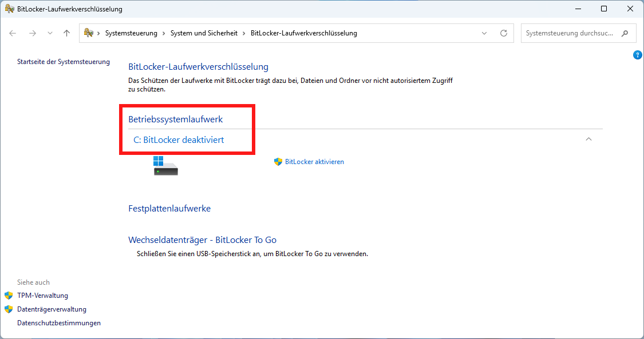Image resolution: width=644 pixels, height=339 pixels.
Task: Click shield icon beside Datenträgerverwaltung
Action: [x=9, y=309]
